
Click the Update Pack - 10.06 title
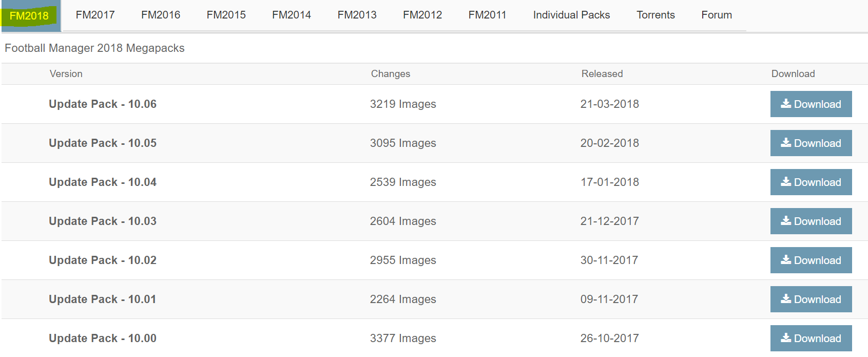tap(103, 104)
